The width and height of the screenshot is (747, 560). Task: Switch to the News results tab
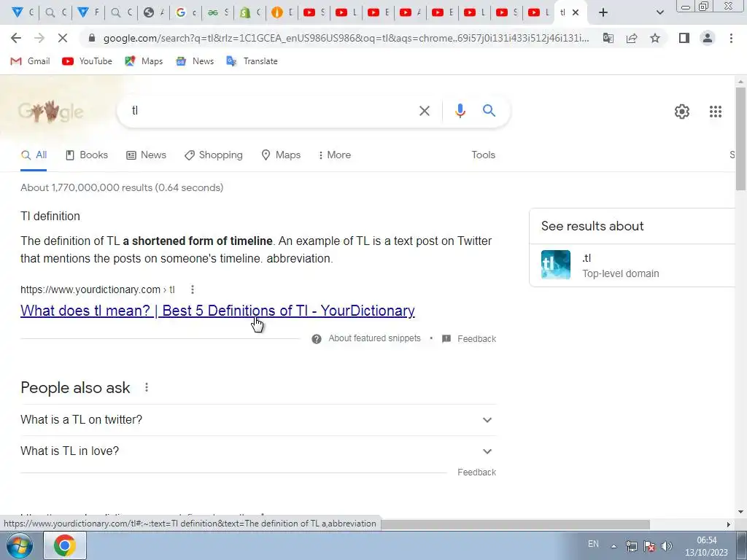[x=146, y=155]
